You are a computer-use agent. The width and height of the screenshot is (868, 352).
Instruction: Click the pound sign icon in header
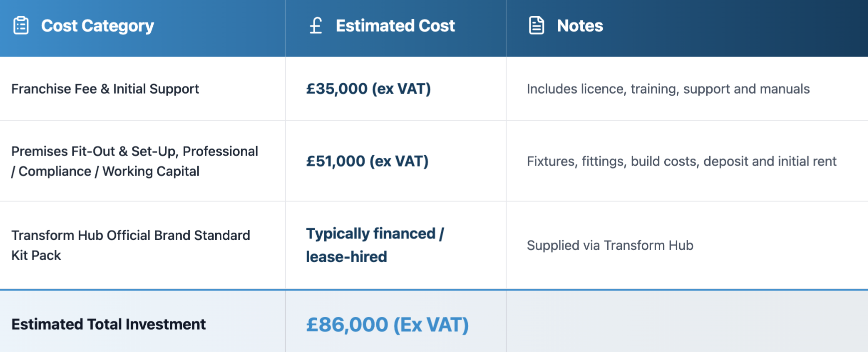pyautogui.click(x=316, y=25)
